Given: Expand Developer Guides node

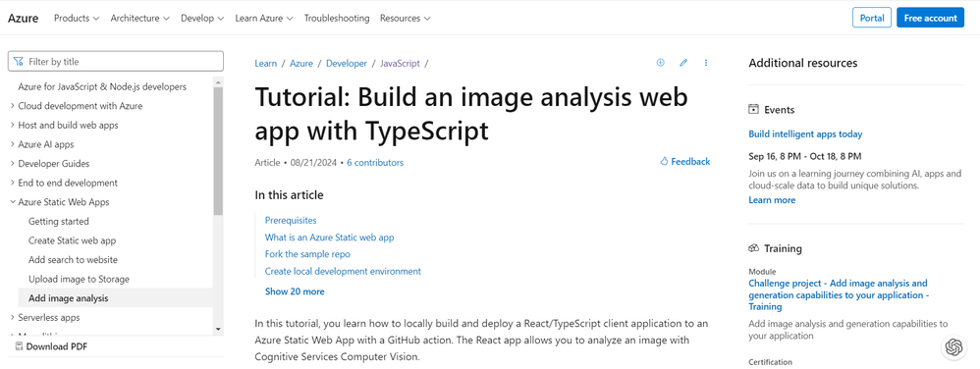Looking at the screenshot, I should click(x=13, y=164).
